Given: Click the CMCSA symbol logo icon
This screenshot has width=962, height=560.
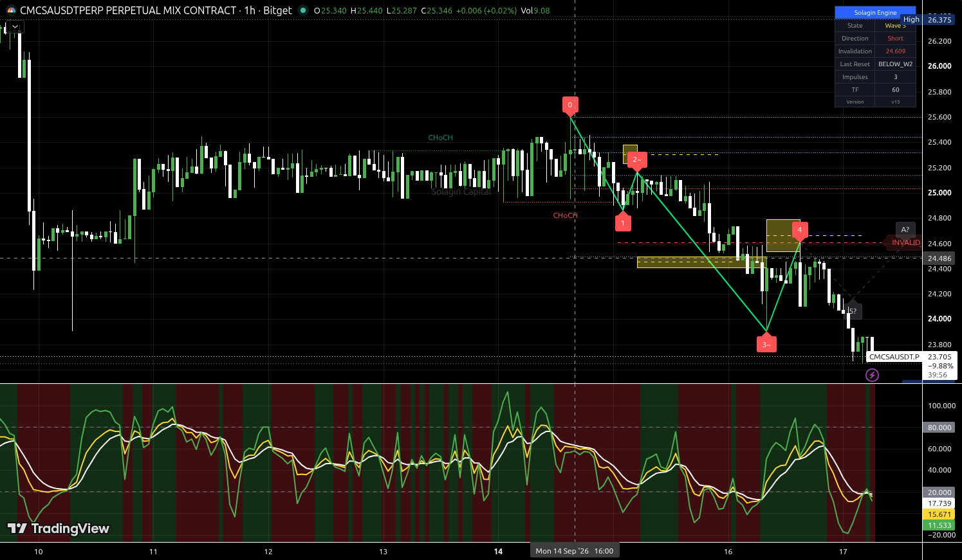Looking at the screenshot, I should click(11, 10).
